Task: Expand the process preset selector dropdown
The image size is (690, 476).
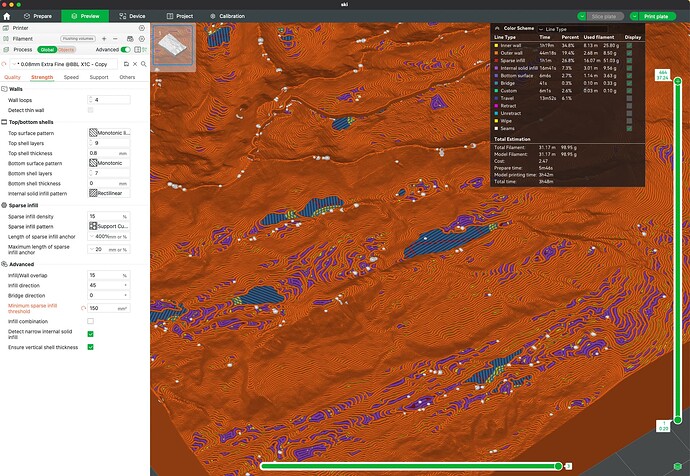Action: coord(64,64)
